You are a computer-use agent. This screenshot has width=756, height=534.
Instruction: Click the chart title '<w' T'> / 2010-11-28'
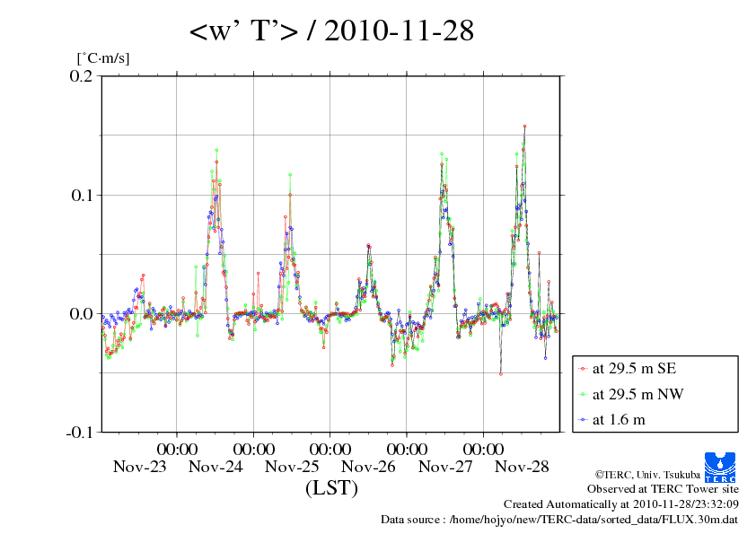tap(331, 31)
